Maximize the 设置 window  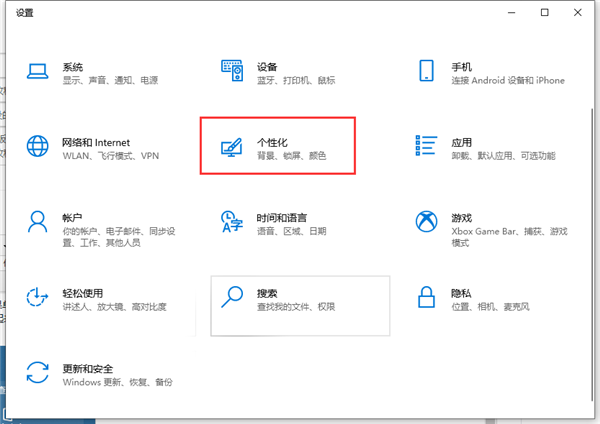(x=545, y=12)
